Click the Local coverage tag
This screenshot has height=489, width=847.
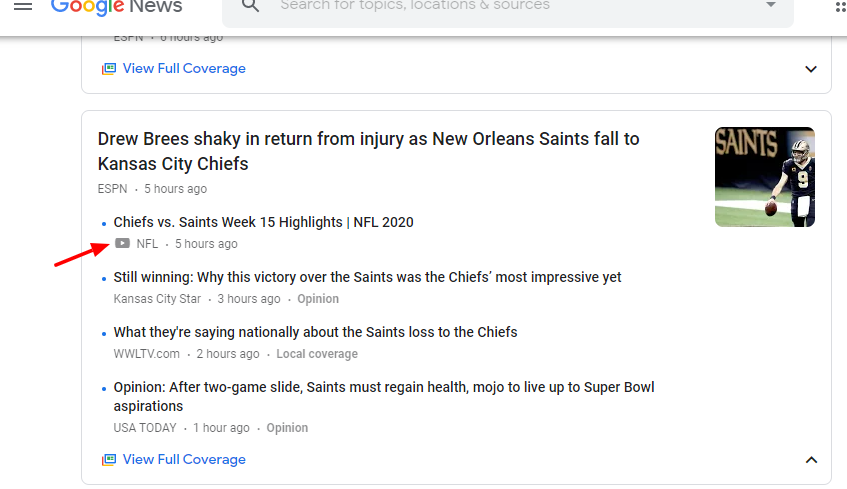(317, 354)
